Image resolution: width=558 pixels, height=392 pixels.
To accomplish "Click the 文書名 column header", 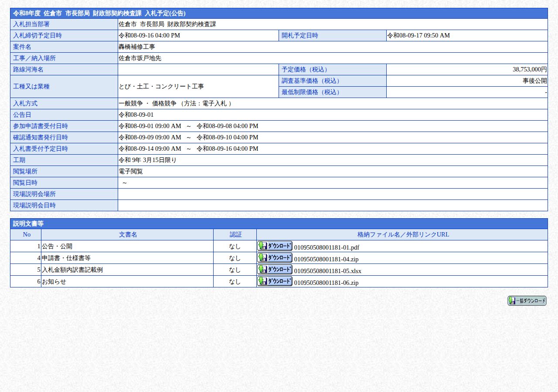I will tap(128, 235).
